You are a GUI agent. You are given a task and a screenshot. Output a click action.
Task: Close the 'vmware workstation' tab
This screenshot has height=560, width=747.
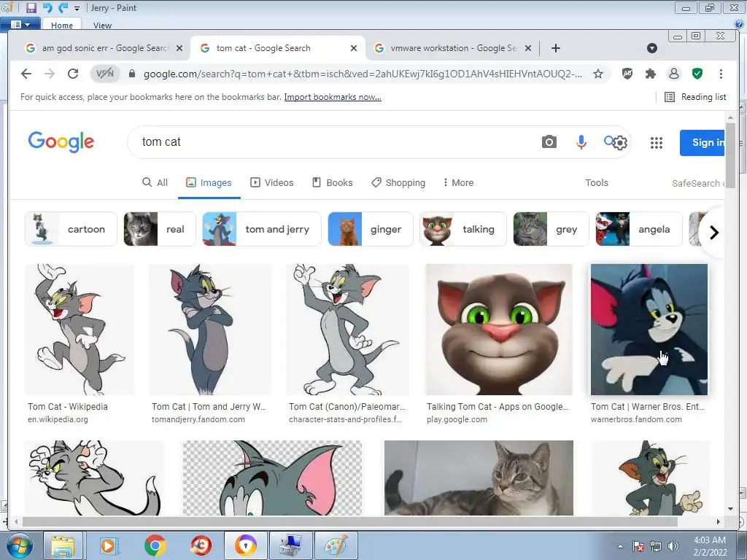coord(528,48)
